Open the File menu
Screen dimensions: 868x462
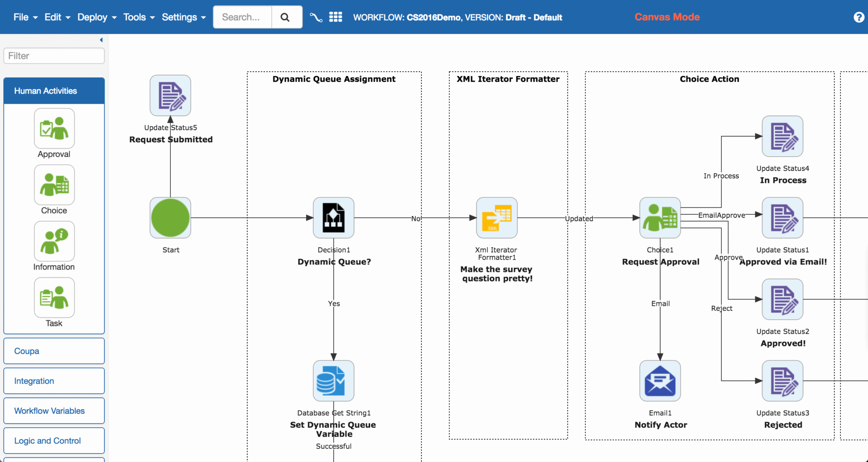click(20, 17)
